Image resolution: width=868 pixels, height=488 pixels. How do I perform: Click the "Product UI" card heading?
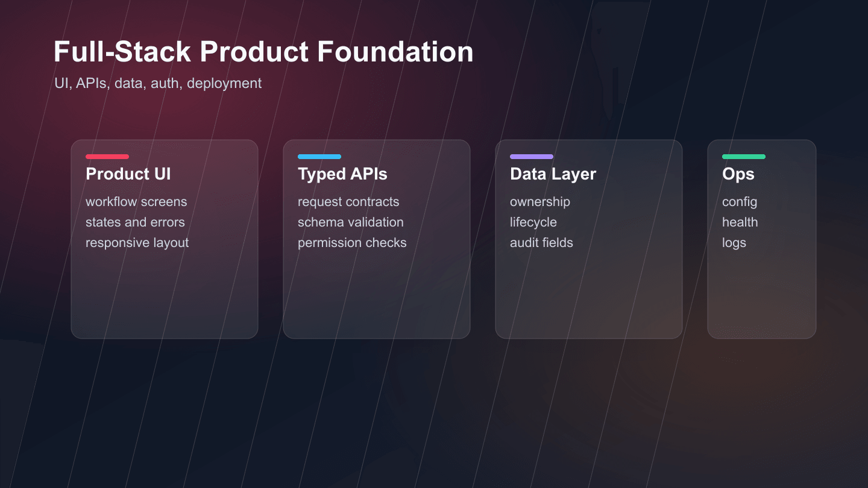click(128, 174)
